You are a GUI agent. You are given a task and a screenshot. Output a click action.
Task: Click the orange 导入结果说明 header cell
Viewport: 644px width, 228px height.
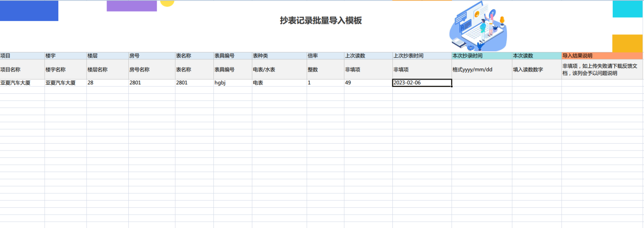coord(602,56)
